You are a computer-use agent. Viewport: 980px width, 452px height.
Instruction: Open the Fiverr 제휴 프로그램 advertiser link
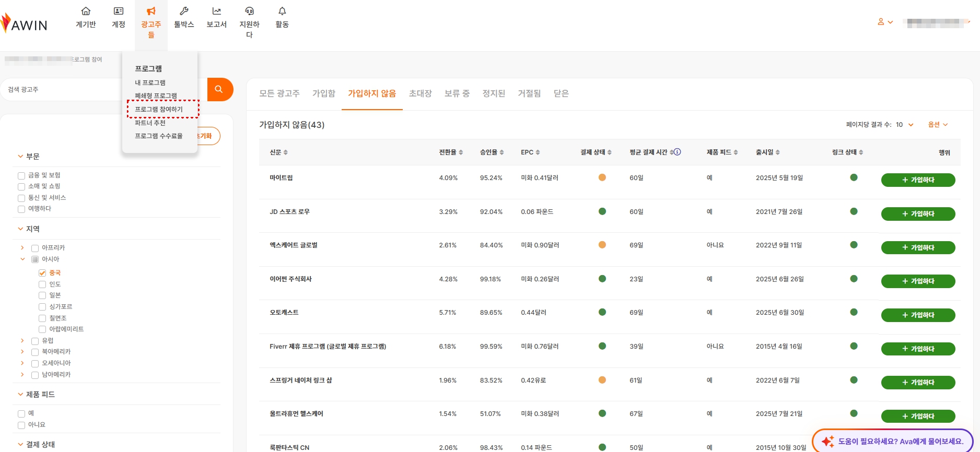[328, 347]
